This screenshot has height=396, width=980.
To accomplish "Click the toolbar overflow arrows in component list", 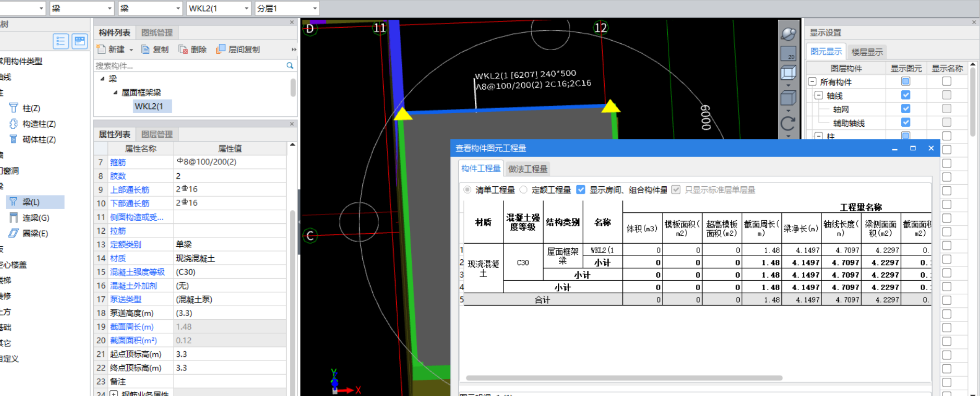I will click(x=293, y=50).
